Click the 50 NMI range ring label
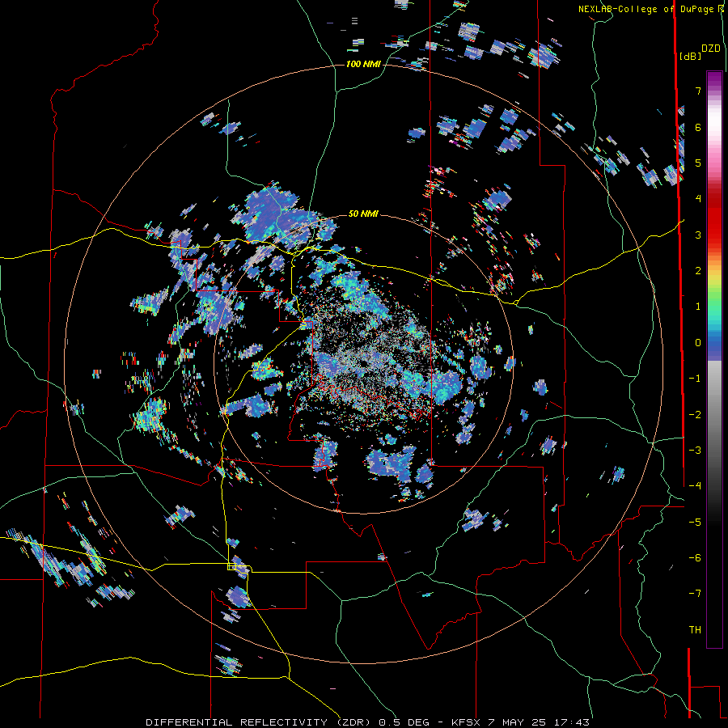Image resolution: width=728 pixels, height=728 pixels. tap(363, 214)
